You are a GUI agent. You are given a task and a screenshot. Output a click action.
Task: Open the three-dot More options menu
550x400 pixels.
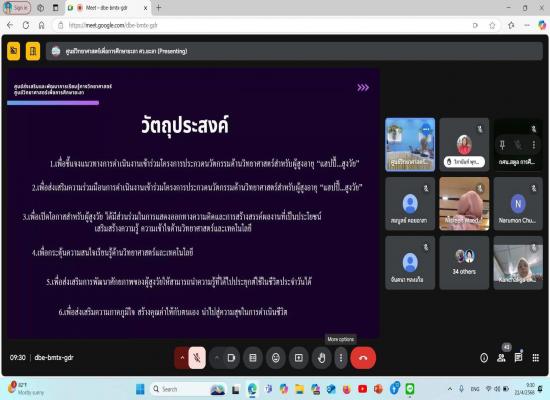pyautogui.click(x=341, y=358)
